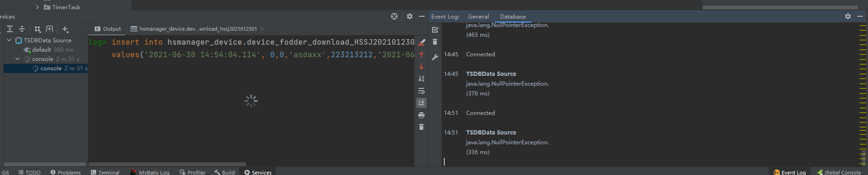Collapse the console parent node

click(17, 59)
